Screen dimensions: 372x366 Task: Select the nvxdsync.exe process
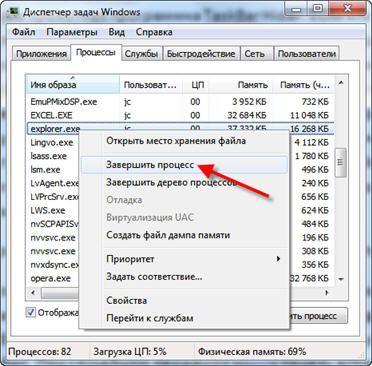pyautogui.click(x=54, y=265)
